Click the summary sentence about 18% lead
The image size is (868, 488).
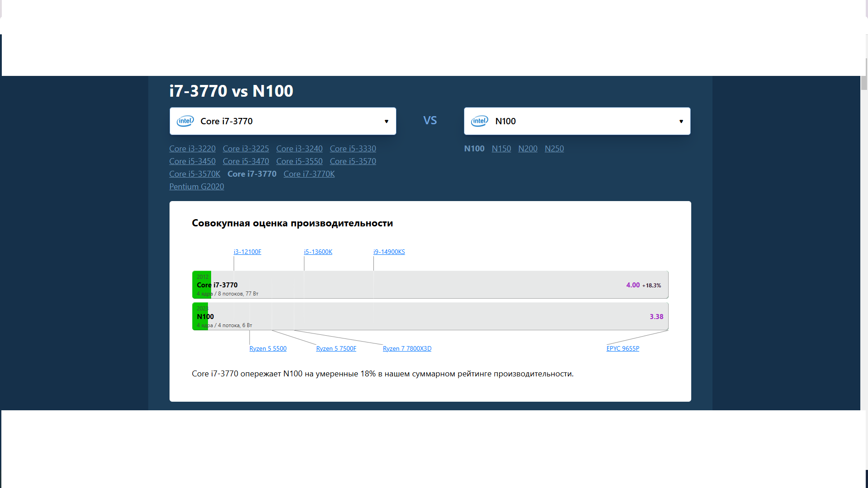click(383, 374)
